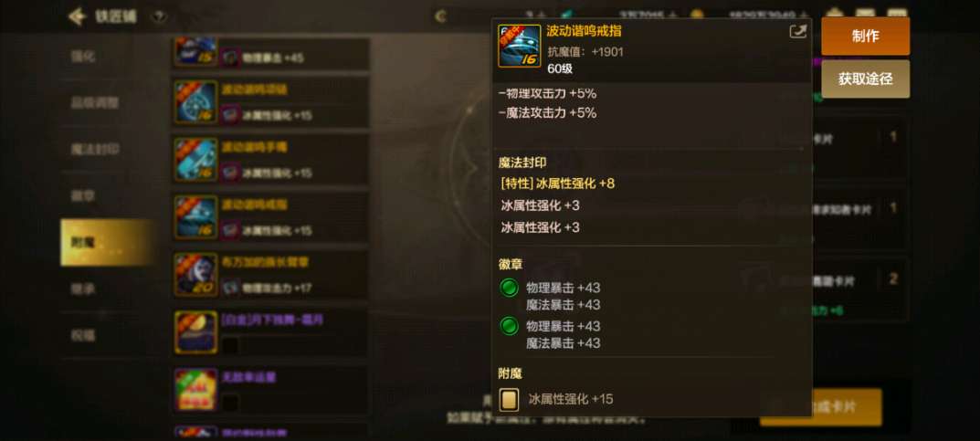Tap the back arrow beside 铁匠铺

click(78, 16)
